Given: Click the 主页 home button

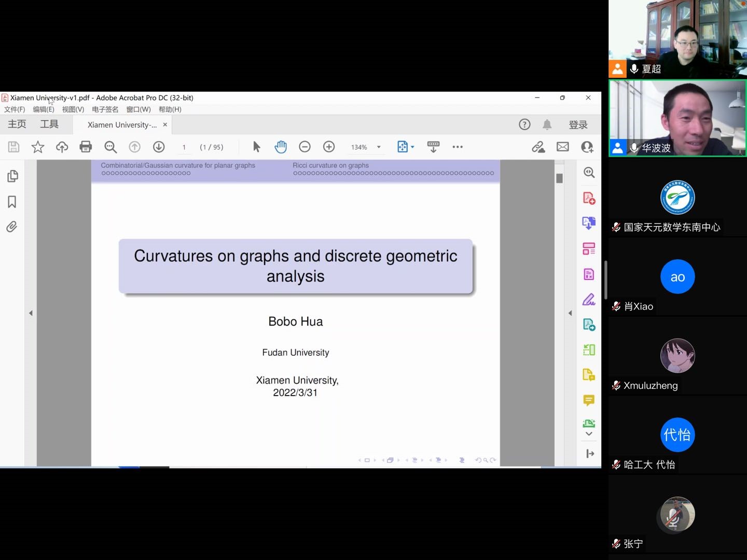Looking at the screenshot, I should click(17, 124).
